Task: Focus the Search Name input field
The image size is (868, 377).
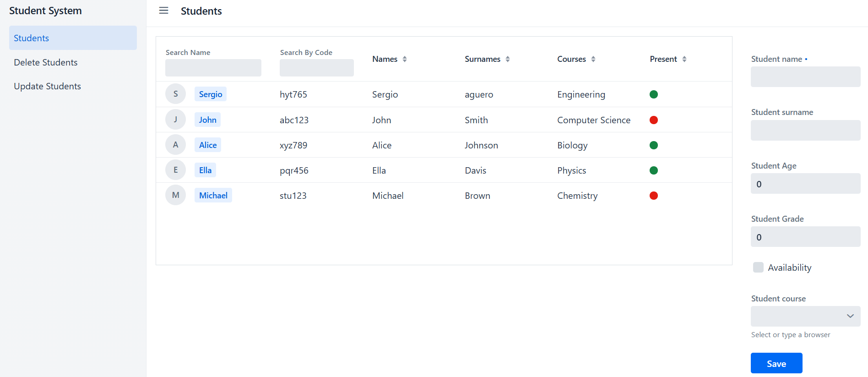Action: coord(213,68)
